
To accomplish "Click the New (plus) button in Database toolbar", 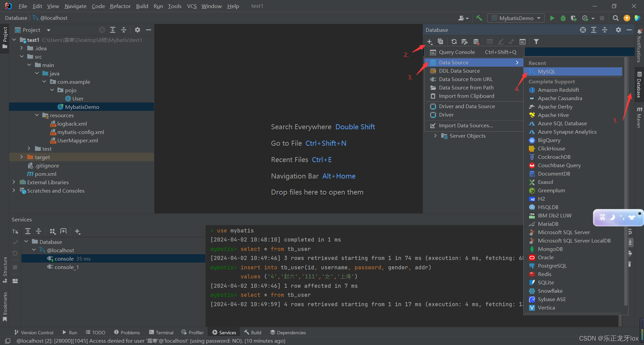I will (430, 42).
